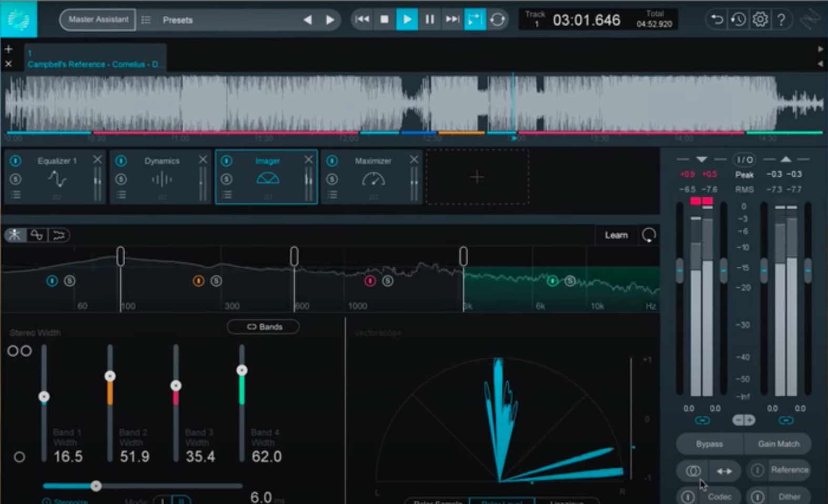The width and height of the screenshot is (828, 504).
Task: Solo the Equalizer 1 module
Action: [x=16, y=179]
